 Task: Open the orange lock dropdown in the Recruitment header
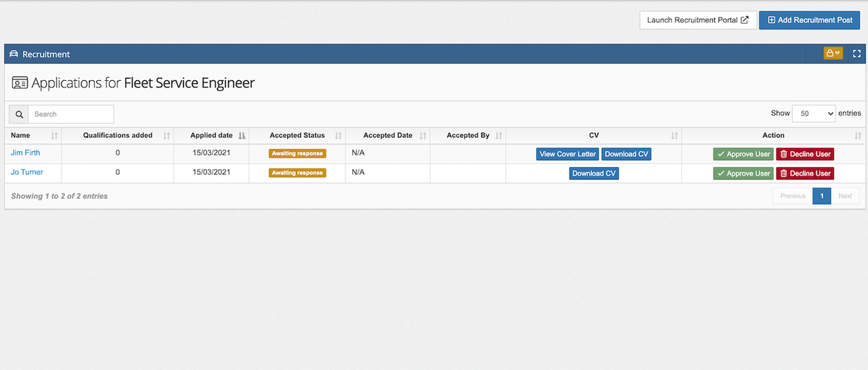tap(833, 53)
